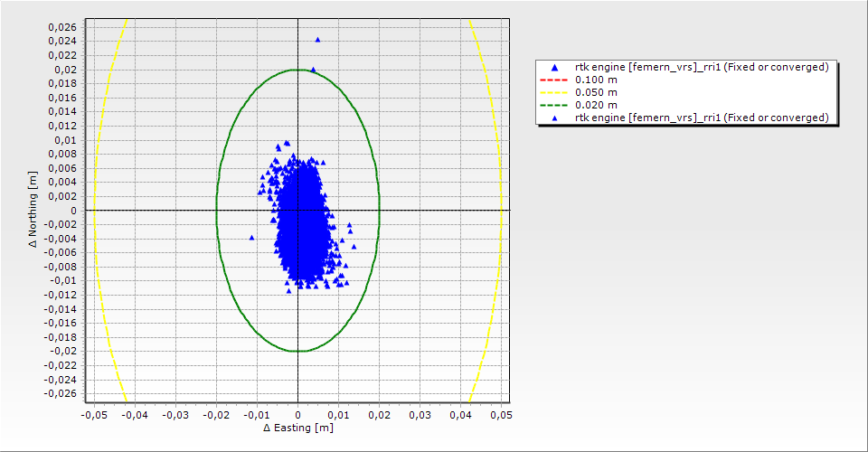Select the data triangle touching the green ellipse top
The image size is (868, 452).
click(313, 70)
